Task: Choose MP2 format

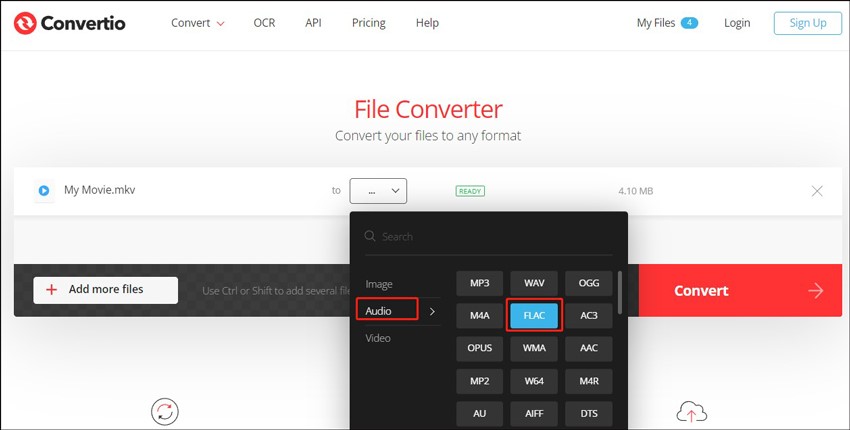Action: click(x=479, y=381)
